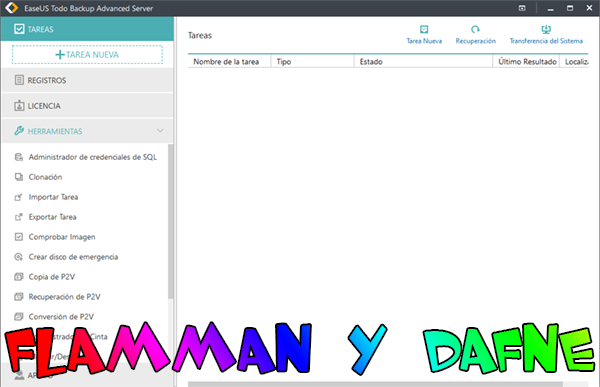This screenshot has width=600, height=387.
Task: Click the Comprobar Imagen check icon
Action: click(19, 237)
